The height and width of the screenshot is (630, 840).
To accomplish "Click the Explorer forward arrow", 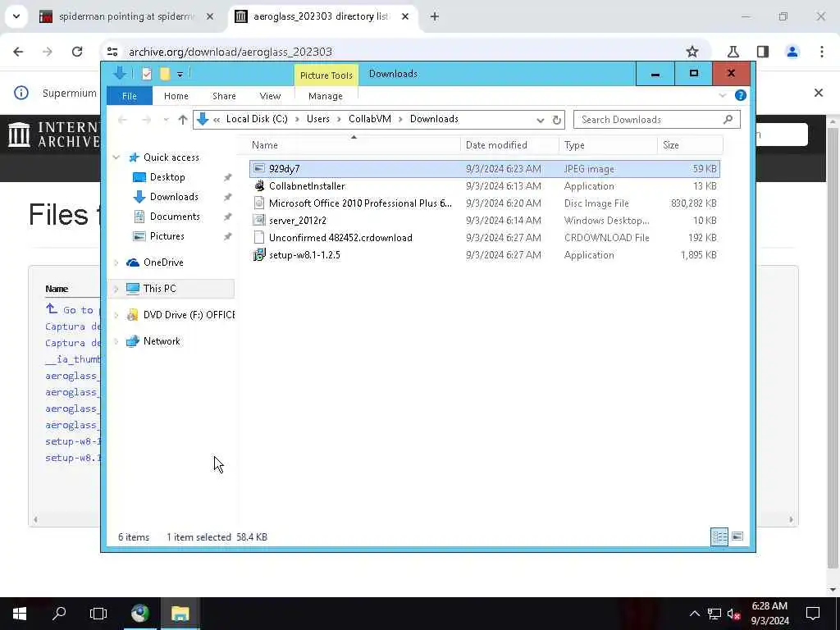I will point(146,120).
